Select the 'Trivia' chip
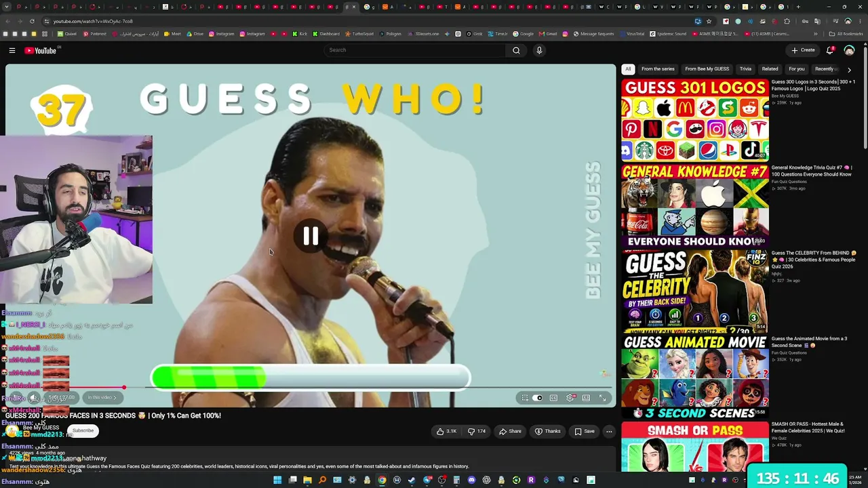The height and width of the screenshot is (488, 868). coord(745,69)
